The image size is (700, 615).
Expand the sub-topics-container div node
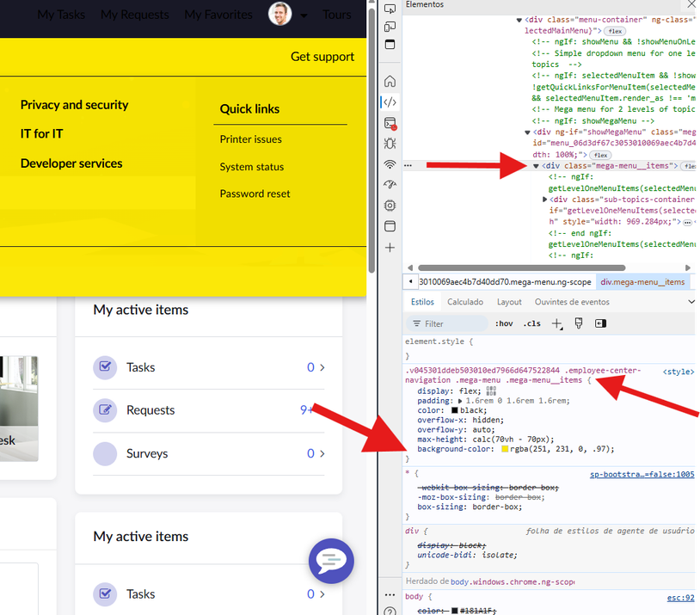tap(544, 200)
